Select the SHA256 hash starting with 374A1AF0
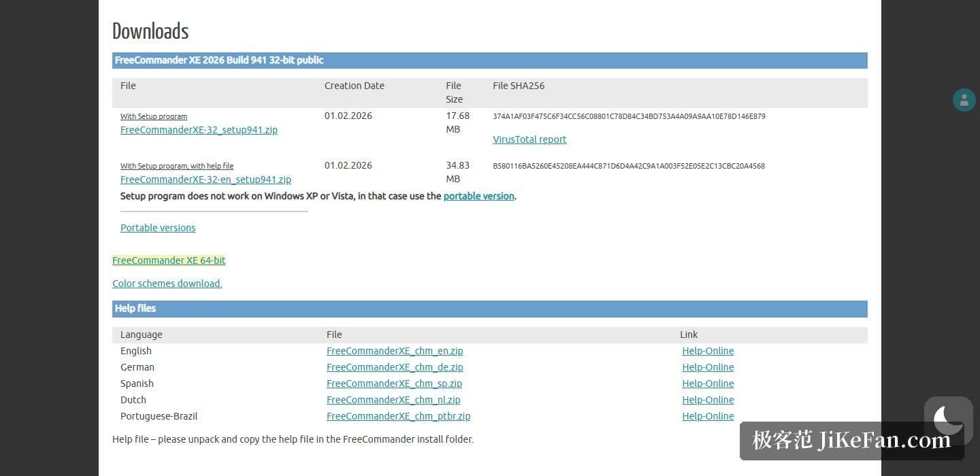Screen dimensions: 980x476 click(x=629, y=116)
